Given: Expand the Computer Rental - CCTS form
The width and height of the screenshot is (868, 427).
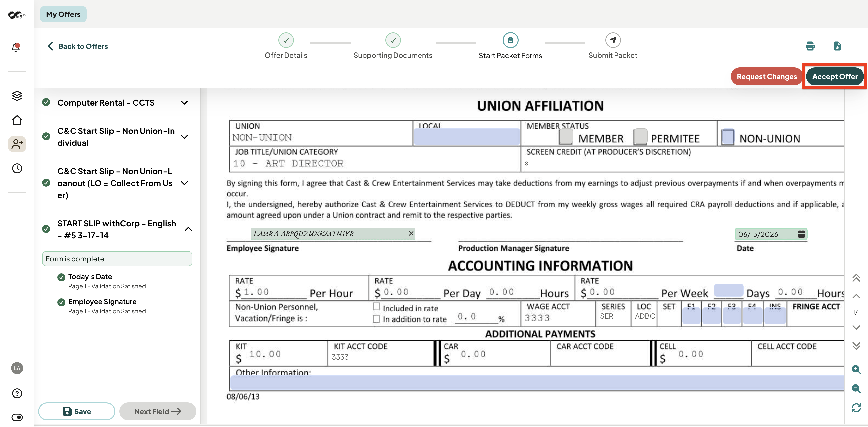Looking at the screenshot, I should (x=184, y=103).
